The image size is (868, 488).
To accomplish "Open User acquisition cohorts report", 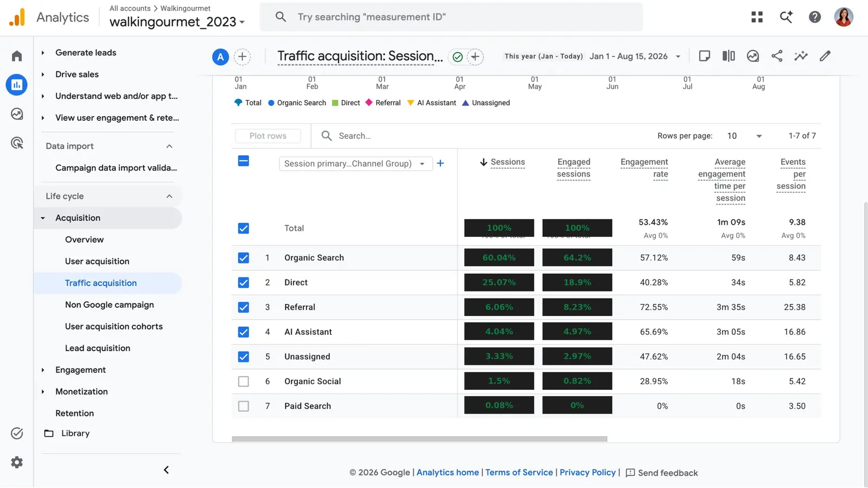I will coord(114,326).
